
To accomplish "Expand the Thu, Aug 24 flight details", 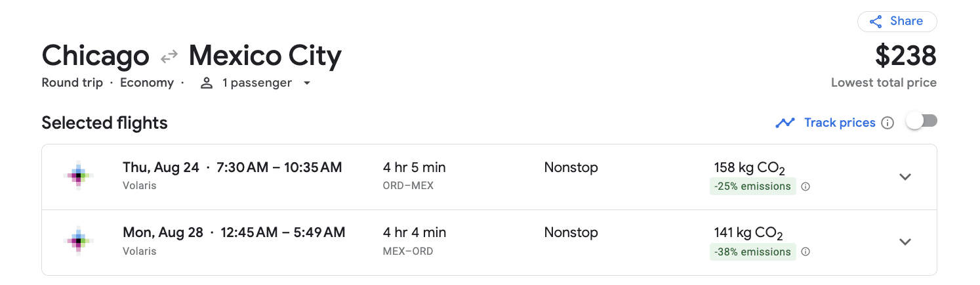I will point(905,177).
